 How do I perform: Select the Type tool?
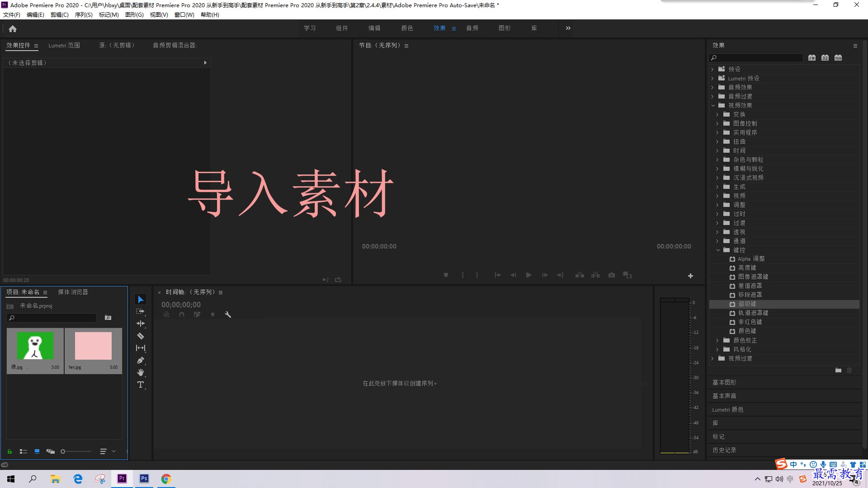coord(141,385)
